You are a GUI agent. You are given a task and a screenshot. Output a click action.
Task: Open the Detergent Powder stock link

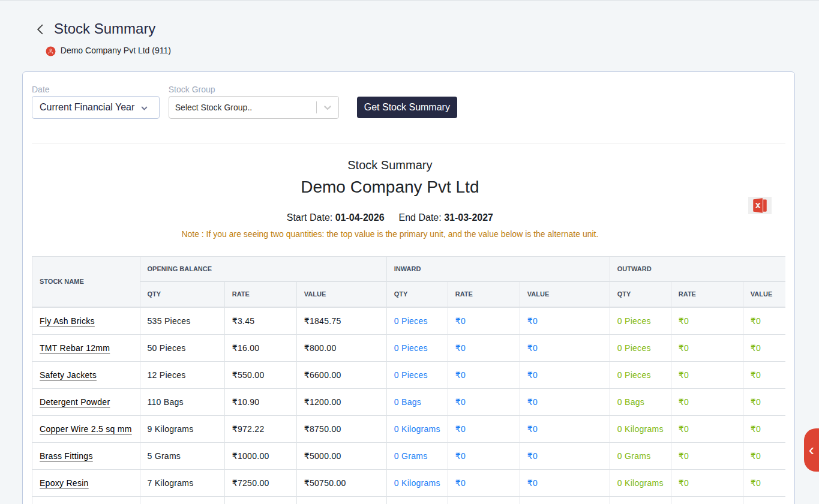(74, 402)
